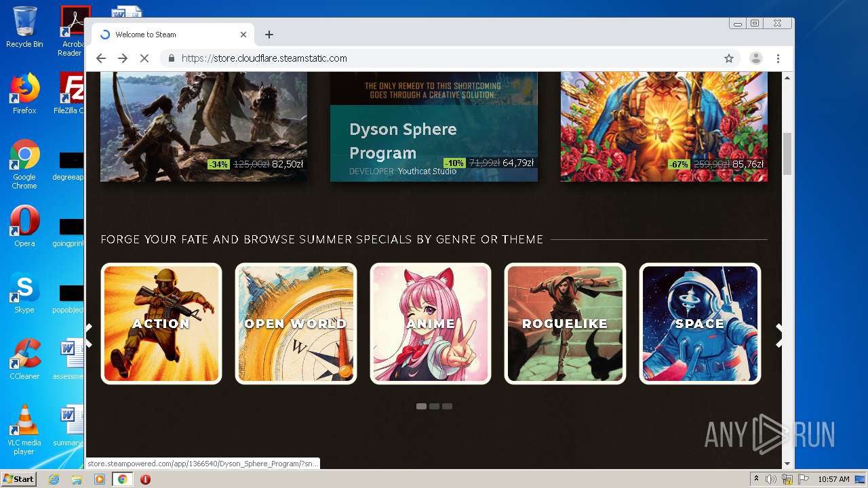Show previous genre tiles with left arrow
The height and width of the screenshot is (488, 868).
[89, 335]
